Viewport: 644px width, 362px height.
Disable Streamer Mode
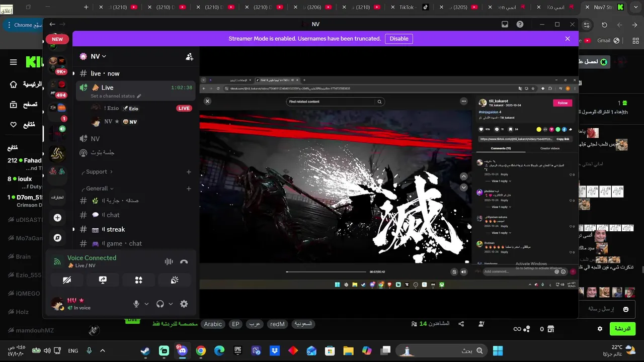(399, 39)
